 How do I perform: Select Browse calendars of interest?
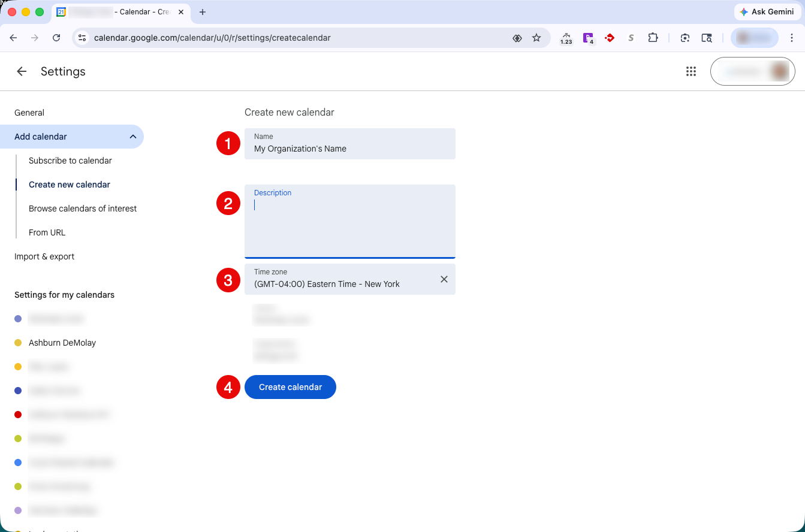click(x=83, y=208)
